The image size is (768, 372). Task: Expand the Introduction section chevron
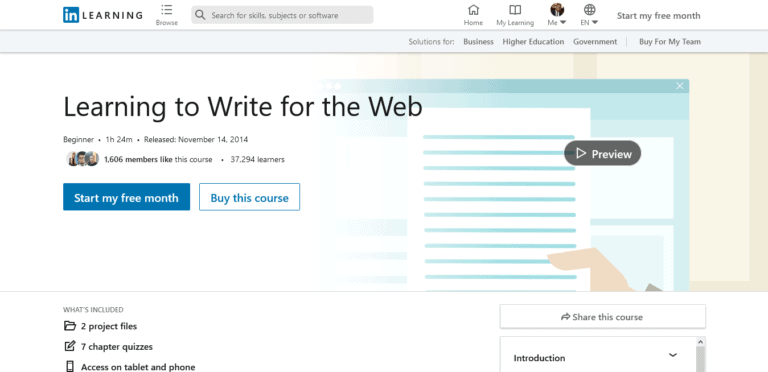[673, 355]
